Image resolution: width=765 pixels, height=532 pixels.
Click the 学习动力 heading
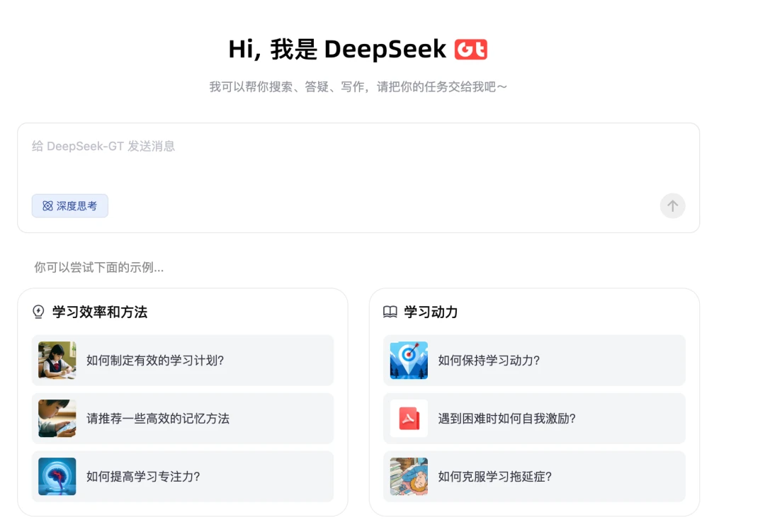pos(431,312)
